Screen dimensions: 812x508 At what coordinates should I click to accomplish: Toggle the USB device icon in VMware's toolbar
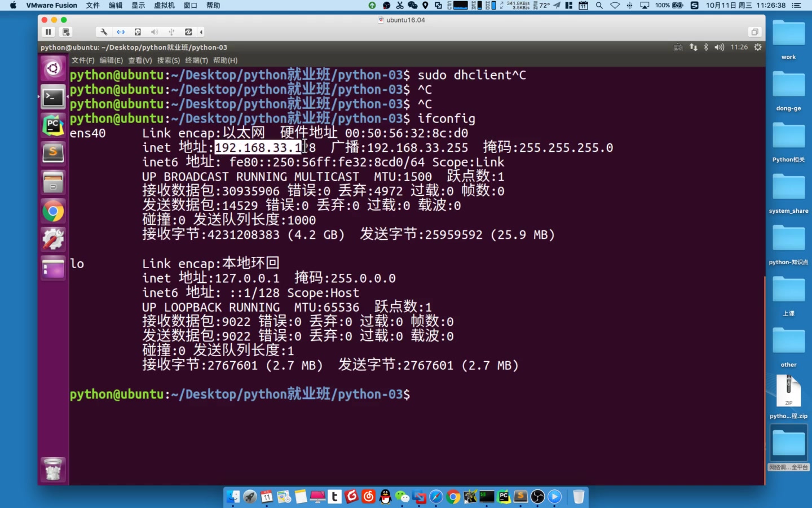click(x=171, y=32)
